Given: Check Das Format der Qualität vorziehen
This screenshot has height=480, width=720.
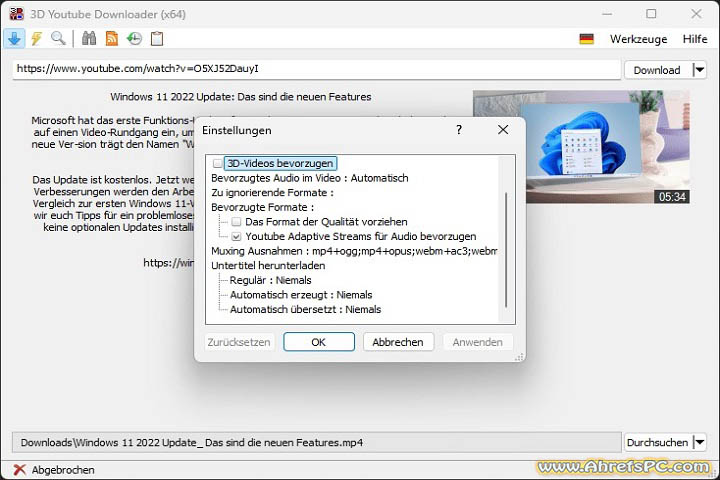Looking at the screenshot, I should pyautogui.click(x=236, y=222).
